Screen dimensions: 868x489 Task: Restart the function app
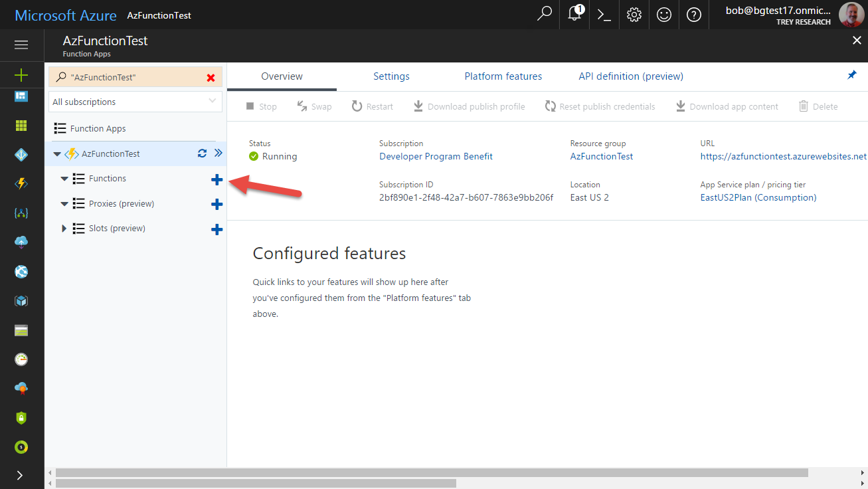pos(372,106)
